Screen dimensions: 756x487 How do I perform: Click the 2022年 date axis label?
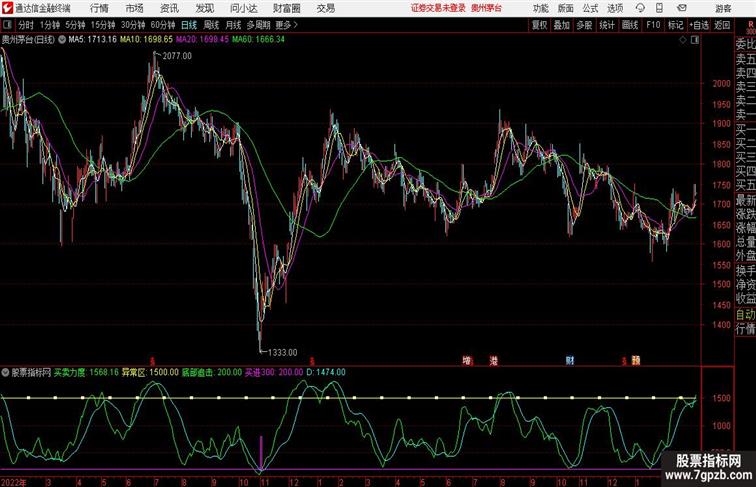click(14, 482)
